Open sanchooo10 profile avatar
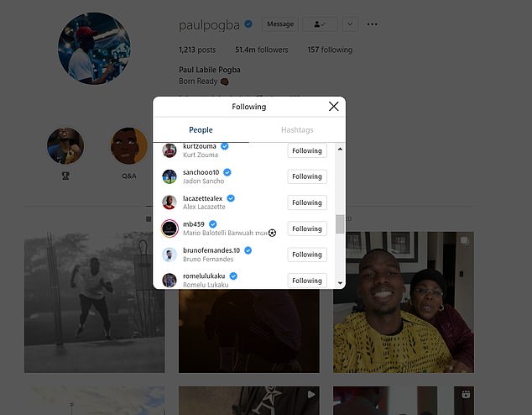This screenshot has width=532, height=415. point(170,176)
